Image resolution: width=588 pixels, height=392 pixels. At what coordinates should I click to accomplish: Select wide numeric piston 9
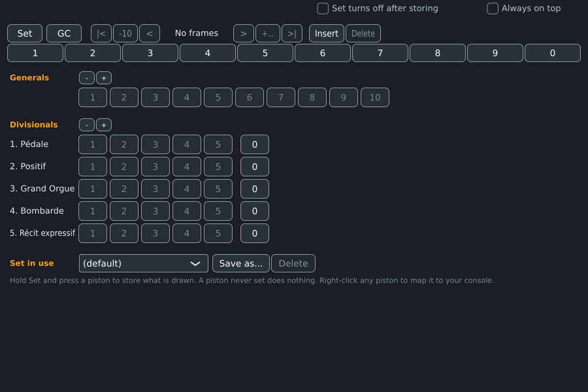coord(495,53)
